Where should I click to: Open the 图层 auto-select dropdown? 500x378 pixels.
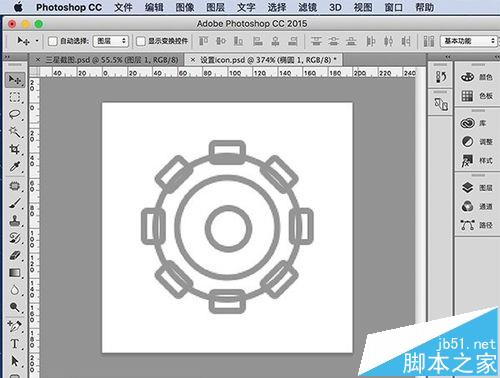[111, 41]
